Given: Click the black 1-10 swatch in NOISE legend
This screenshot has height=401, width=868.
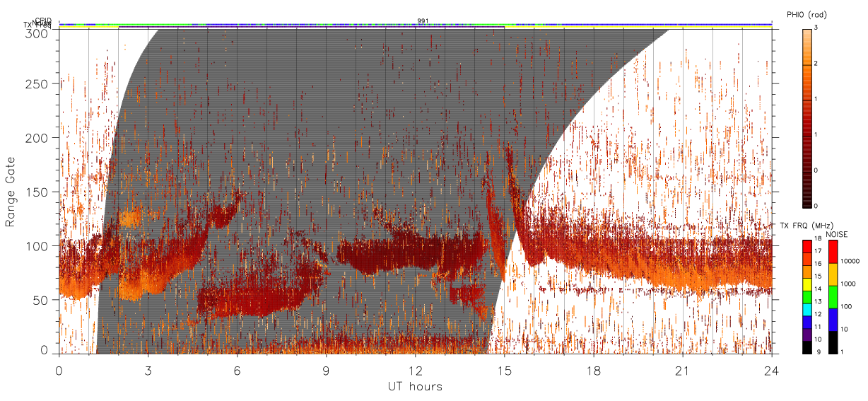Looking at the screenshot, I should point(833,341).
